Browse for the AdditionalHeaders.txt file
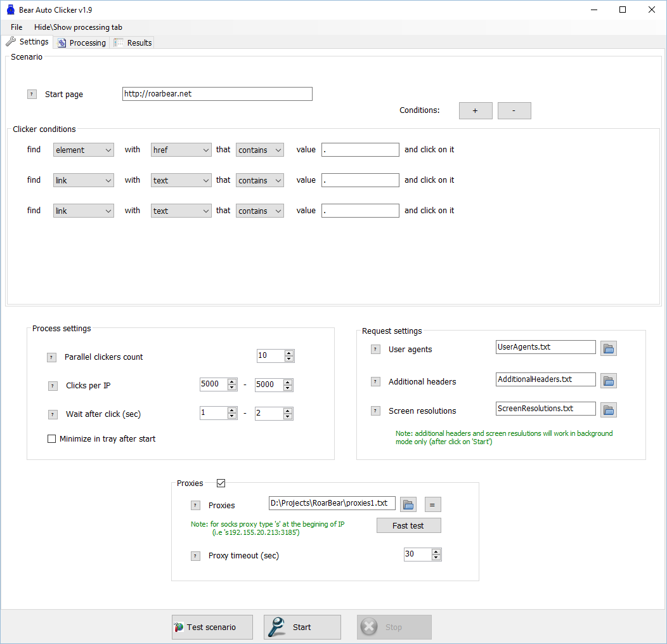 tap(609, 381)
